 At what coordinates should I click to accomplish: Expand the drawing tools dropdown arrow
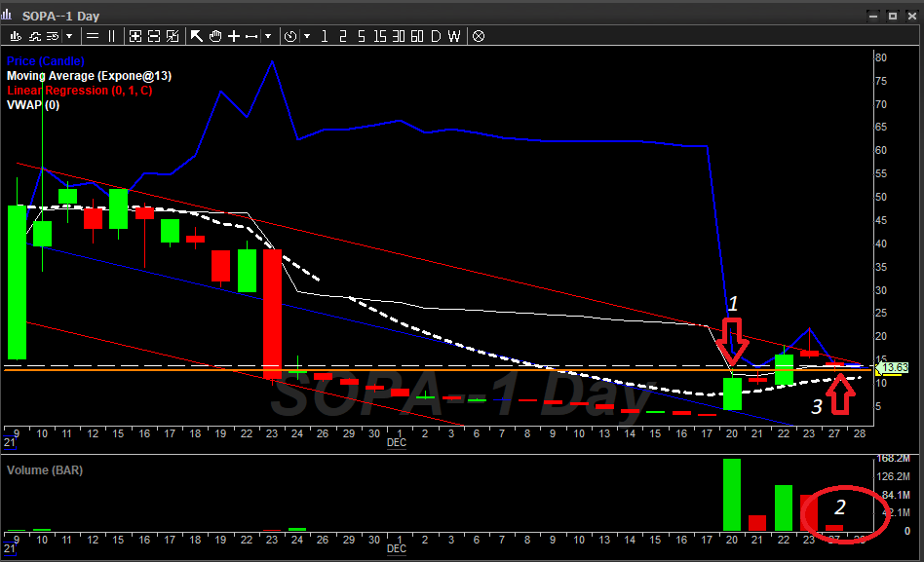[x=268, y=36]
